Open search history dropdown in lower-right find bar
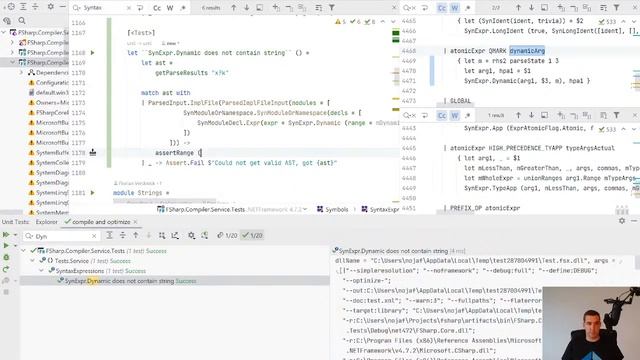 tap(409, 116)
